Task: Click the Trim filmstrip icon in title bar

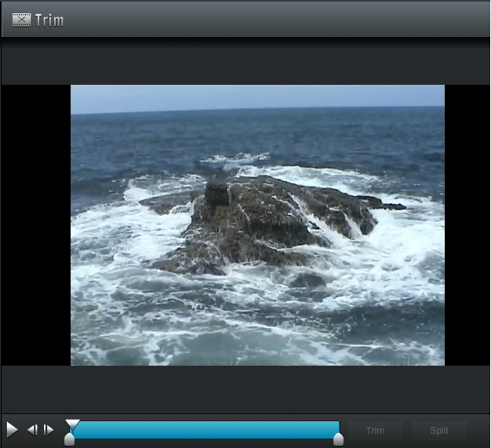Action: [x=22, y=20]
